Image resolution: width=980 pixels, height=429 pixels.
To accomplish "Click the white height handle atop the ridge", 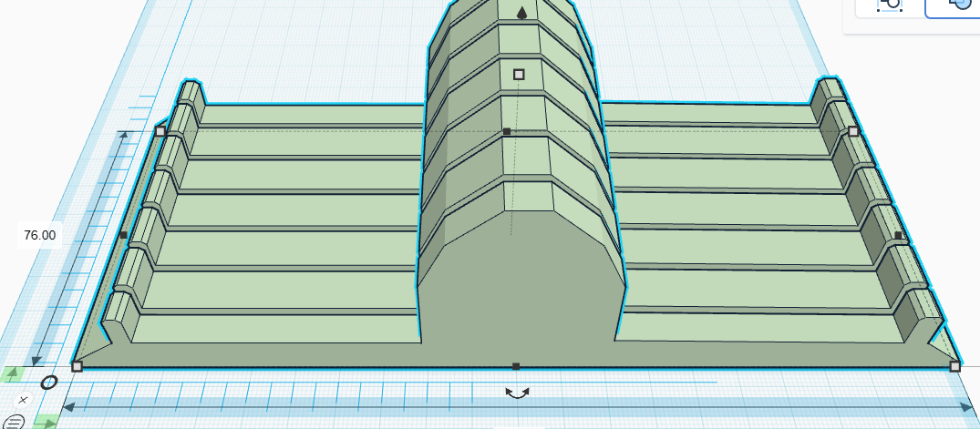I will tap(519, 75).
